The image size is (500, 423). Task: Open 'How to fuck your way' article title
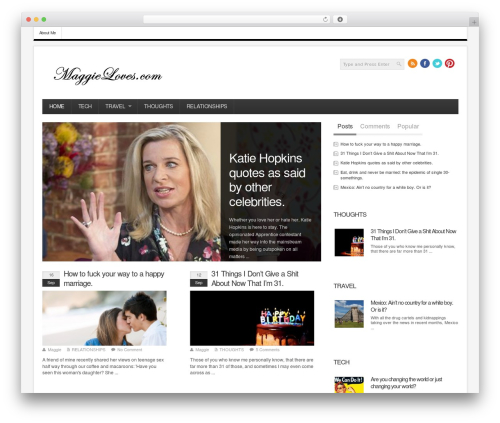(x=114, y=279)
